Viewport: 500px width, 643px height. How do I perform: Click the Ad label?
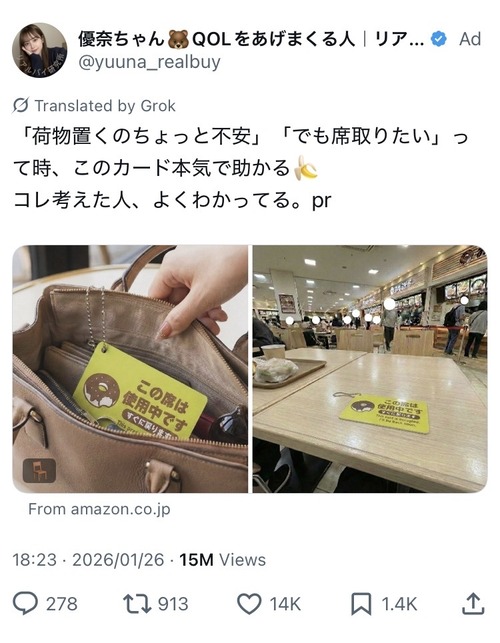[x=470, y=39]
